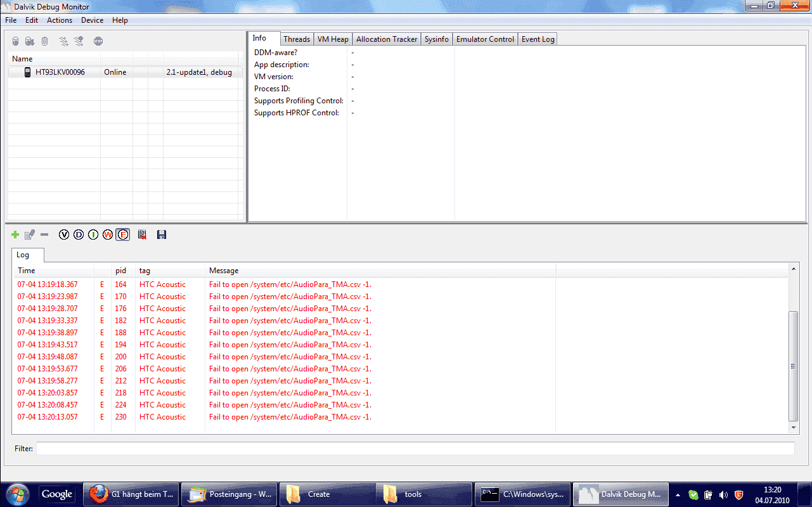Image resolution: width=812 pixels, height=507 pixels.
Task: Click the Delete filter minus icon
Action: click(44, 234)
